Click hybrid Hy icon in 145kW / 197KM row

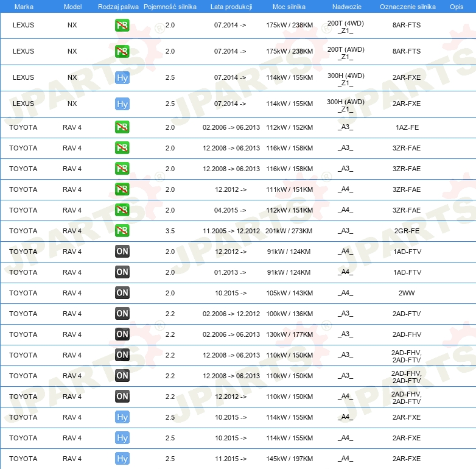pos(122,459)
